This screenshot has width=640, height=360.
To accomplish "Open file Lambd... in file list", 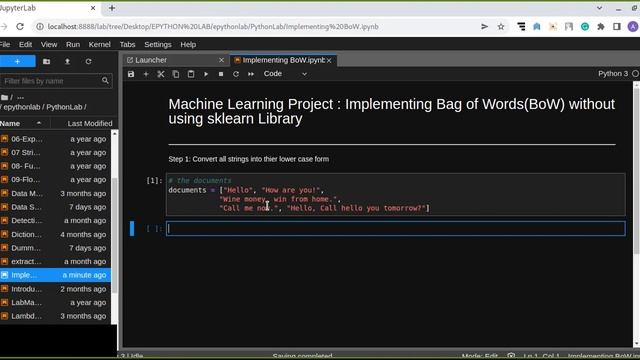I will (x=56, y=316).
